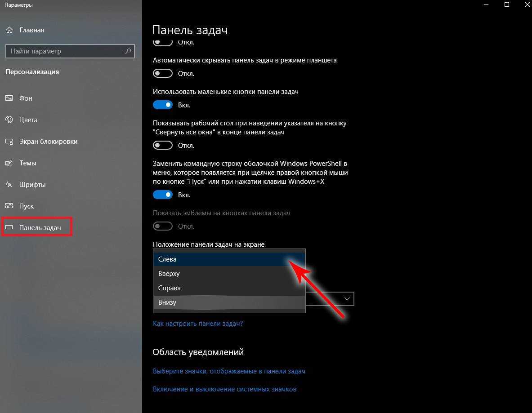Toggle the show badges on taskbar buttons switch
The width and height of the screenshot is (532, 413).
(x=162, y=226)
